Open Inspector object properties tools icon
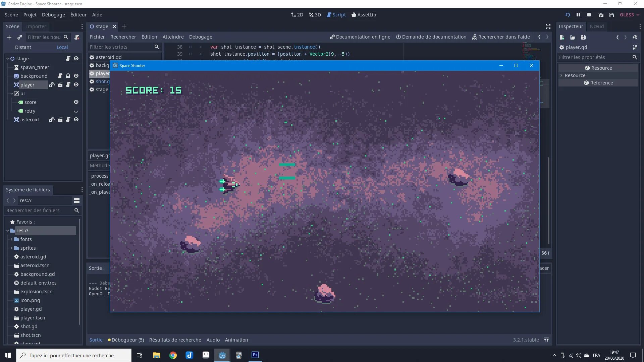The width and height of the screenshot is (644, 362). [x=635, y=47]
